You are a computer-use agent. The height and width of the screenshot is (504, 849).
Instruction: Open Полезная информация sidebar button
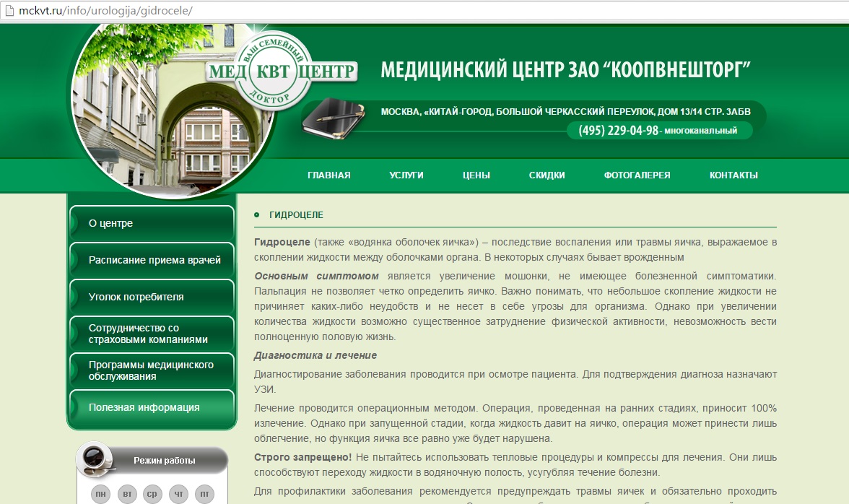tap(152, 407)
